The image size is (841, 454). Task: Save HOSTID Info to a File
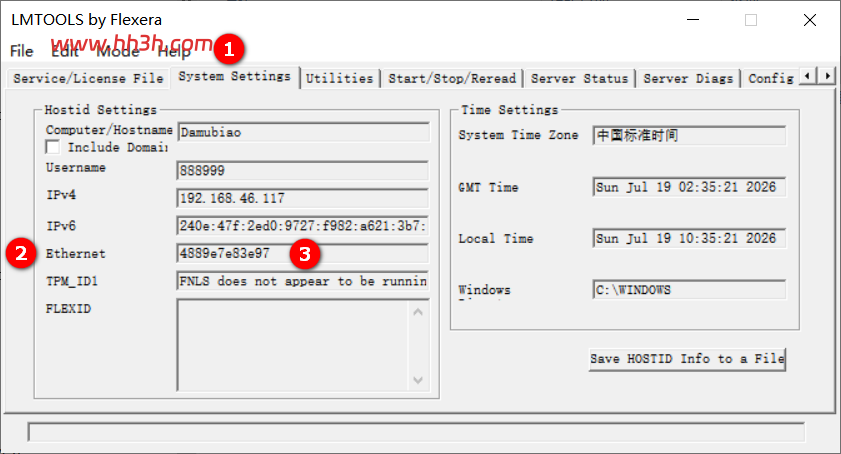tap(687, 359)
